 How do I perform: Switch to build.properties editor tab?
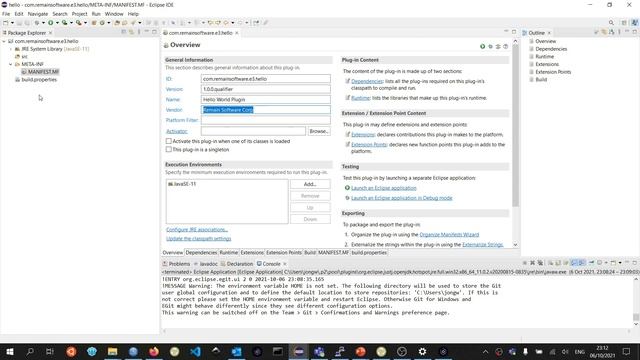click(369, 253)
